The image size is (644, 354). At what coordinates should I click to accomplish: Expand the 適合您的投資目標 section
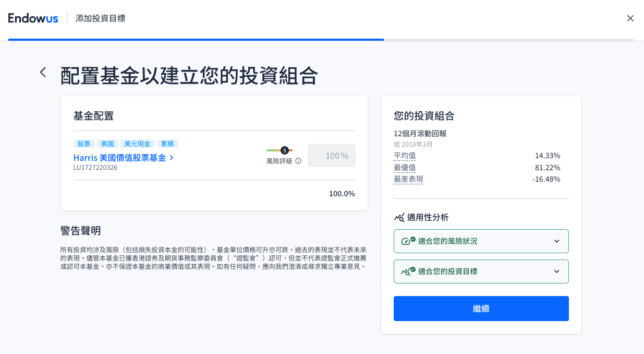click(x=556, y=272)
